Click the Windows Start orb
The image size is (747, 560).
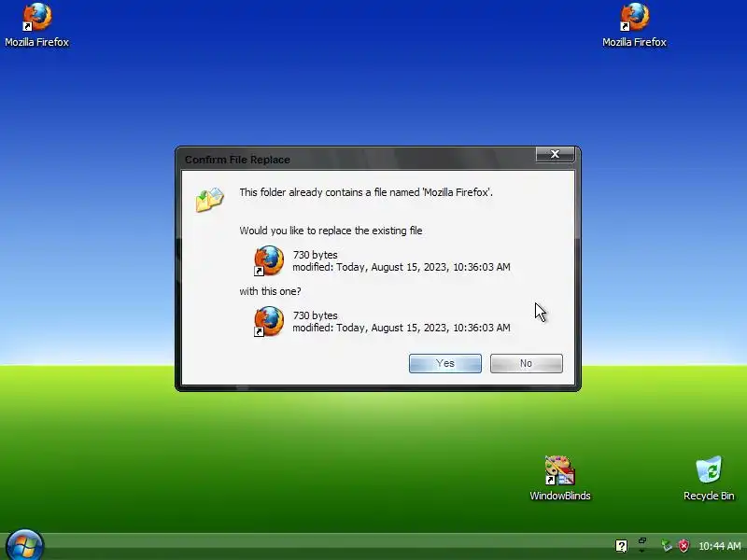[25, 546]
